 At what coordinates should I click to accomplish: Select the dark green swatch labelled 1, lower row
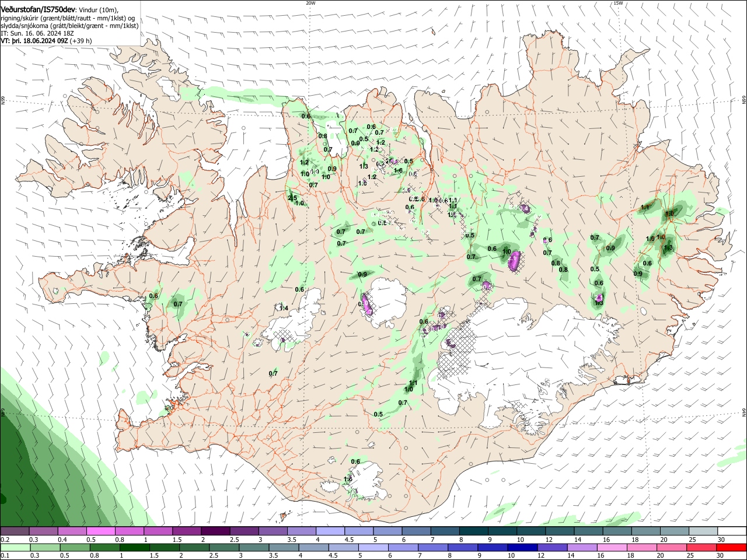134,548
